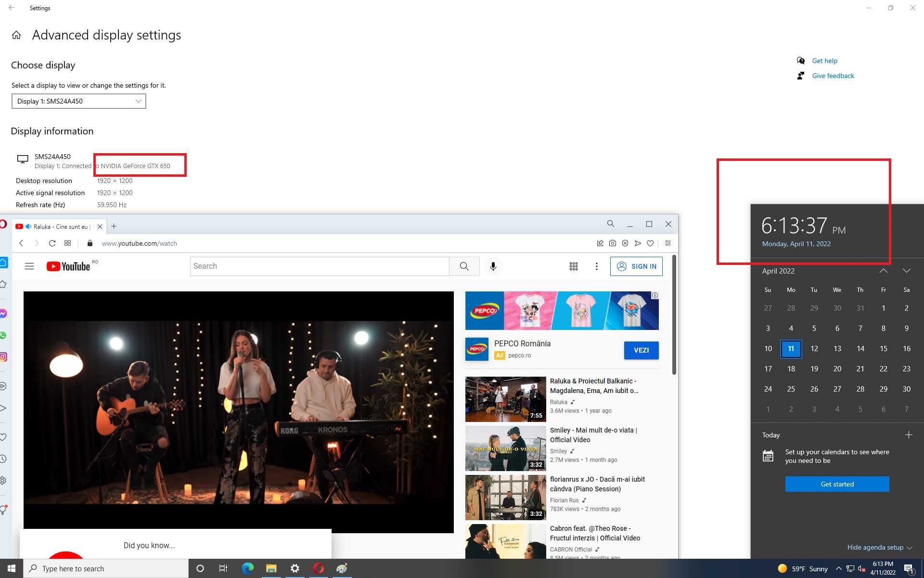Click the Opera send/flow arrow icon
This screenshot has height=578, width=924.
[638, 243]
